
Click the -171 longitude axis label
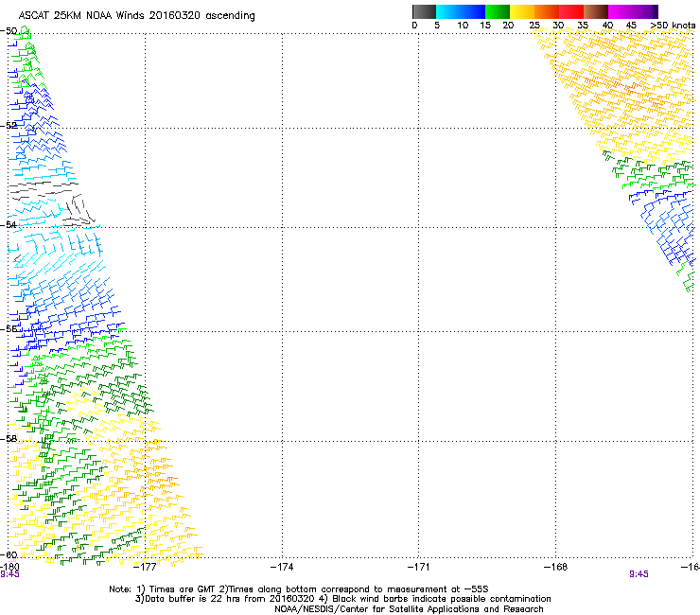(x=419, y=567)
